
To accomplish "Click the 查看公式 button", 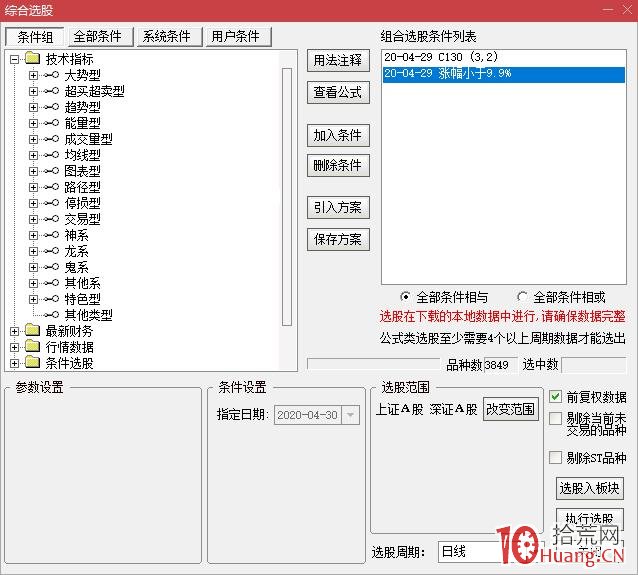I will 338,92.
